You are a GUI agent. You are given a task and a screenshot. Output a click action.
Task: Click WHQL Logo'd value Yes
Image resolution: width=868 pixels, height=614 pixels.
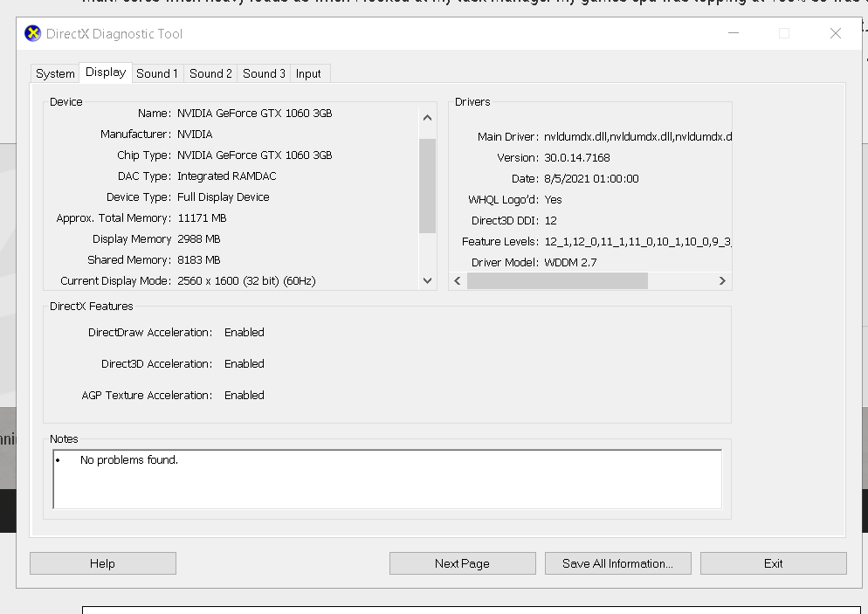point(553,200)
